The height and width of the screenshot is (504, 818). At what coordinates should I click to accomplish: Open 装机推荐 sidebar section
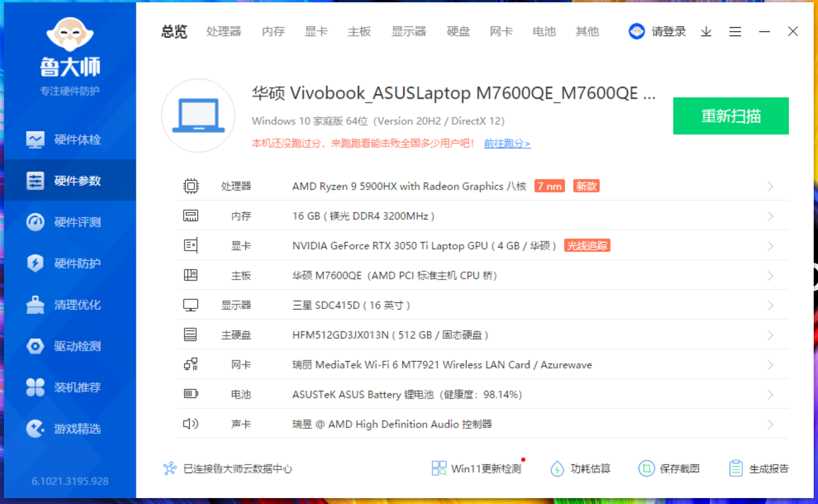tap(70, 387)
